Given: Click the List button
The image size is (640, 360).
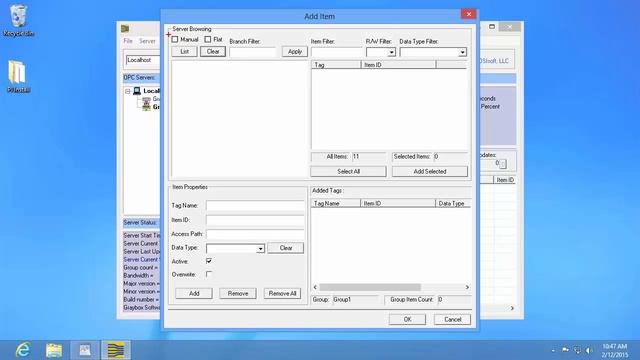Looking at the screenshot, I should pyautogui.click(x=184, y=51).
